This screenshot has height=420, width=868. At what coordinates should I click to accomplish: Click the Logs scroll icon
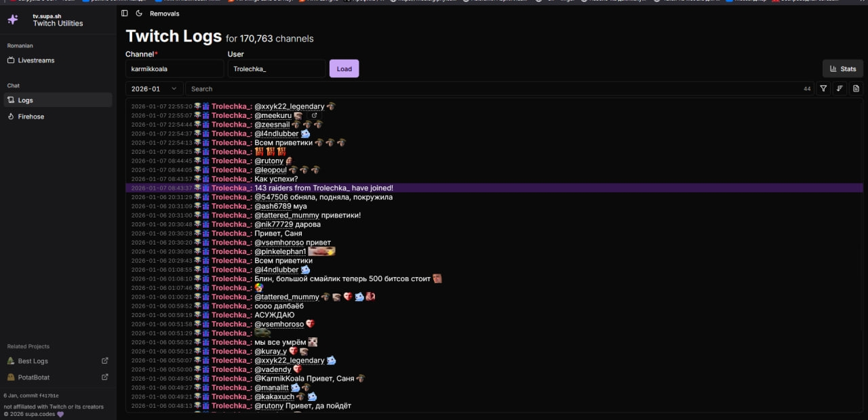[11, 100]
